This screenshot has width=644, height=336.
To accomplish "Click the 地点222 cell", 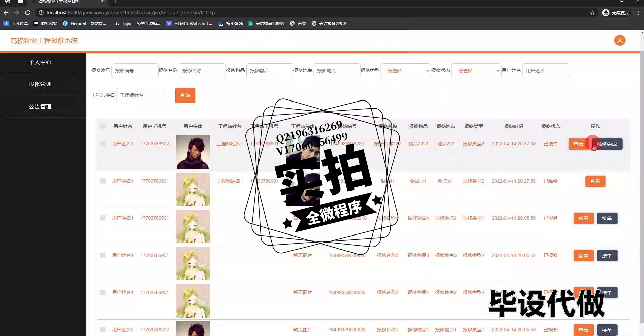I will point(446,144).
